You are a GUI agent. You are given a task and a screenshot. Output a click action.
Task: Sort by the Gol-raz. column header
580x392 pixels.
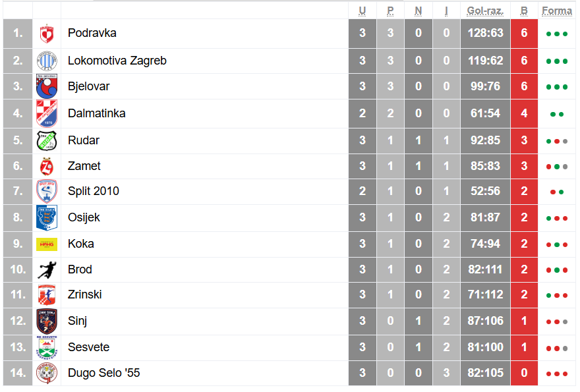pyautogui.click(x=484, y=11)
